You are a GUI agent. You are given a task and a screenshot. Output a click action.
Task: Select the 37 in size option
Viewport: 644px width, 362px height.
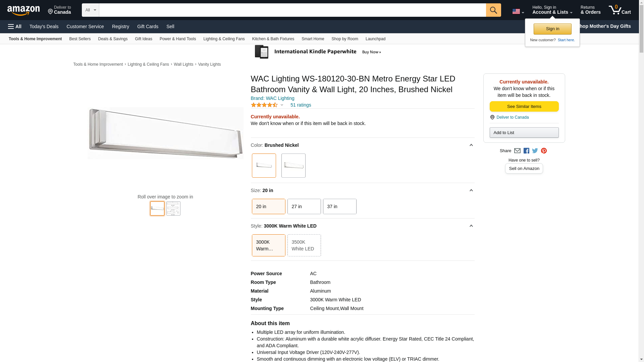coord(339,206)
